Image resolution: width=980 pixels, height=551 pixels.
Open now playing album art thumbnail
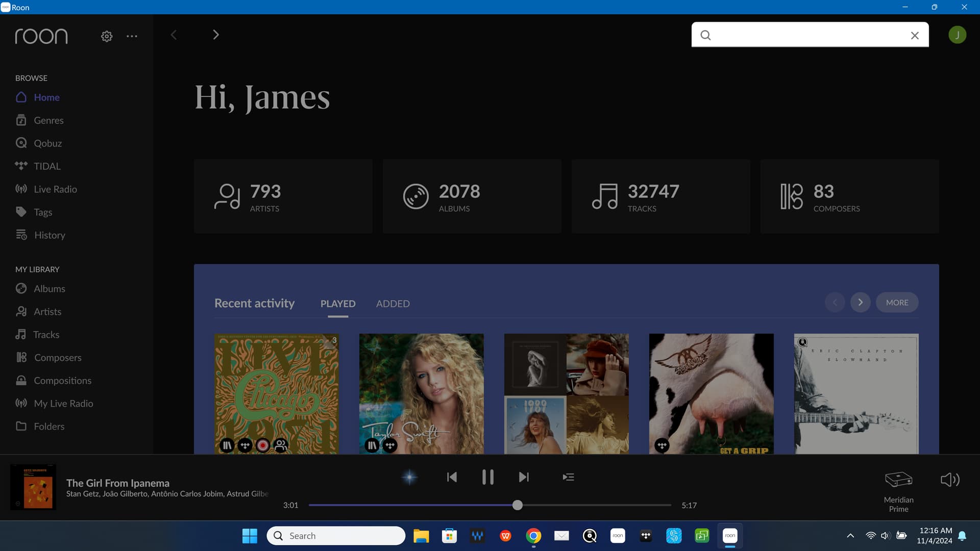[x=33, y=487]
